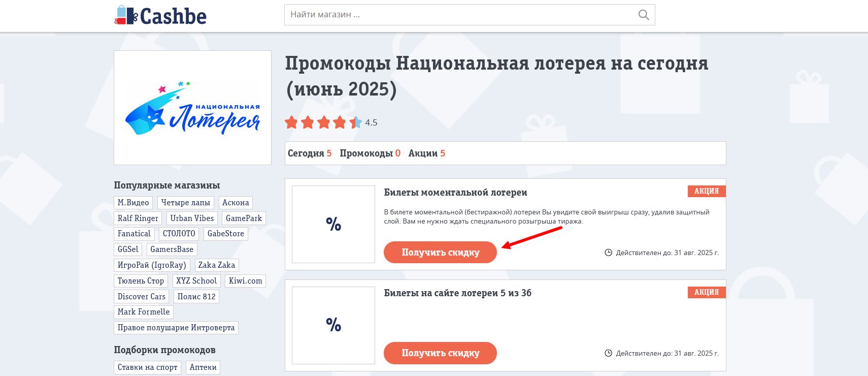This screenshot has width=868, height=376.
Task: Click моментальной лотереи offer description text
Action: tap(547, 217)
